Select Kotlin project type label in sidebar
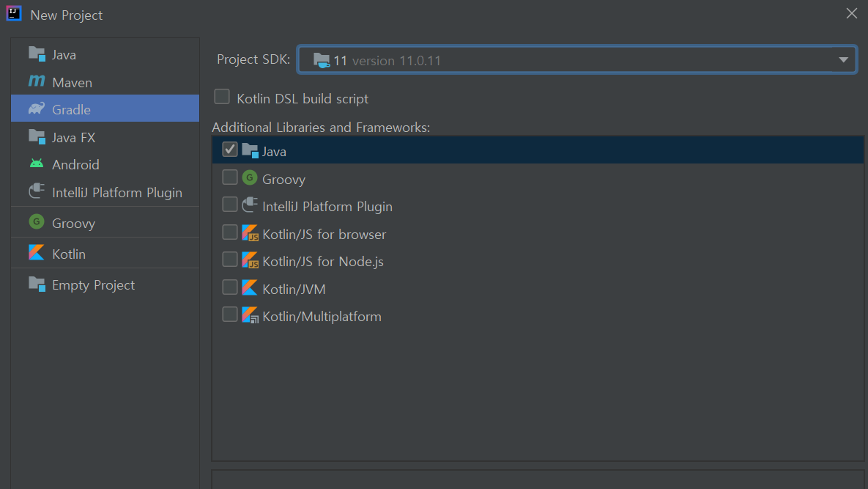Viewport: 868px width, 489px height. click(x=69, y=254)
